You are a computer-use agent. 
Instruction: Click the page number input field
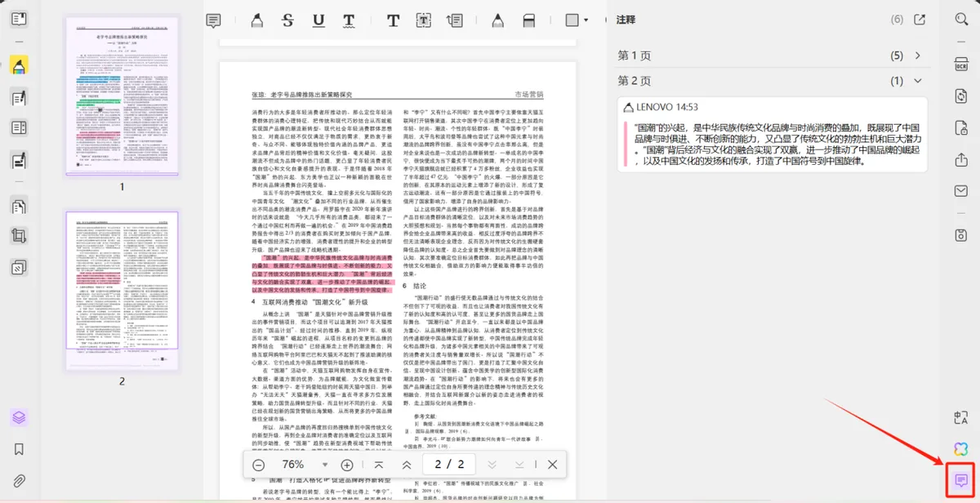(x=451, y=465)
